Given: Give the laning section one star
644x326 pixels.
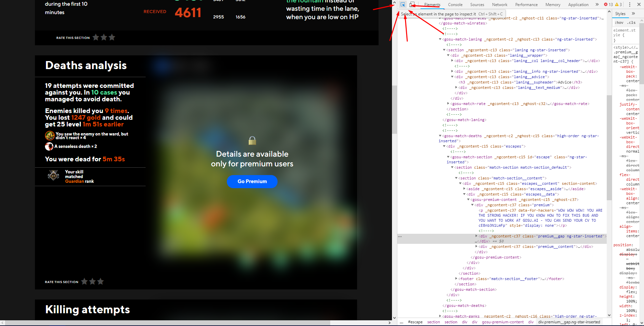Looking at the screenshot, I should pos(96,37).
